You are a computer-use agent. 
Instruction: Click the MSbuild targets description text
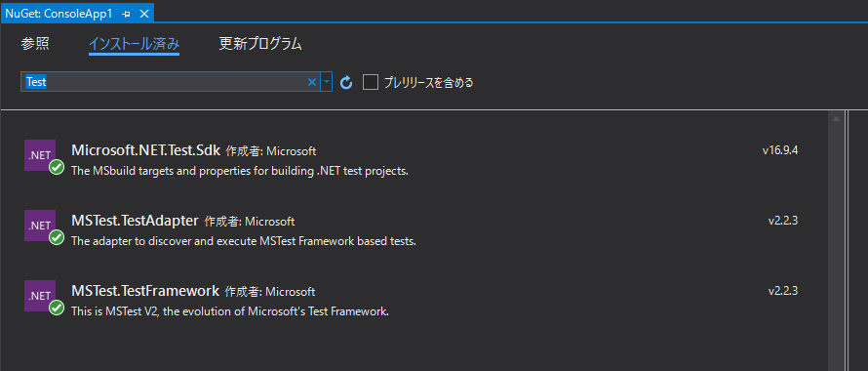click(x=240, y=171)
